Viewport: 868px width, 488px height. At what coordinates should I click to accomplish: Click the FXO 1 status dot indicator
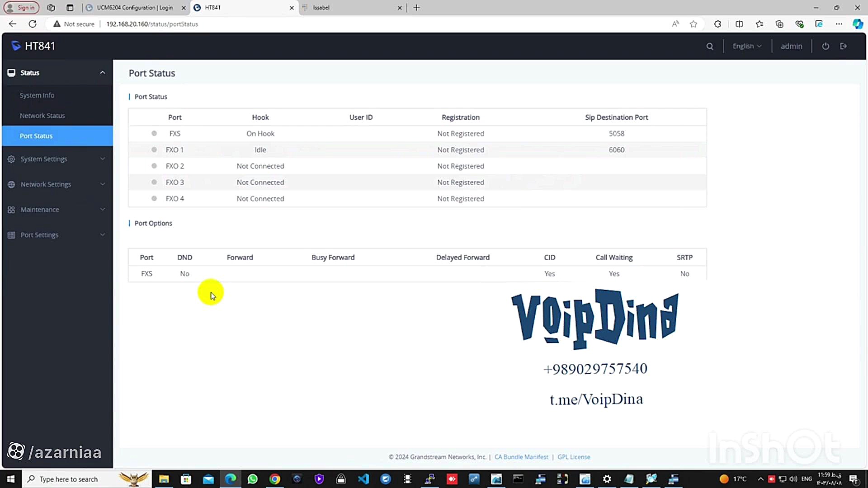(x=154, y=150)
